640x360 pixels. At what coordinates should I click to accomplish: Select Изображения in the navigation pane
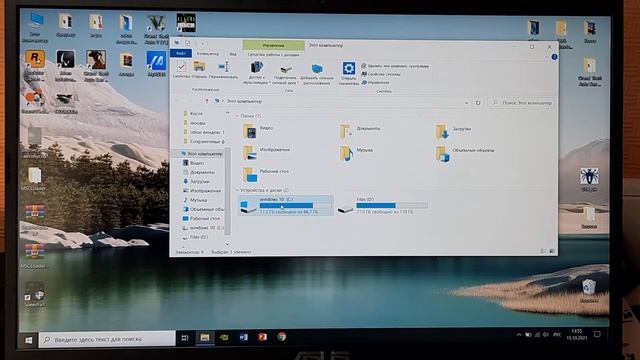click(202, 191)
